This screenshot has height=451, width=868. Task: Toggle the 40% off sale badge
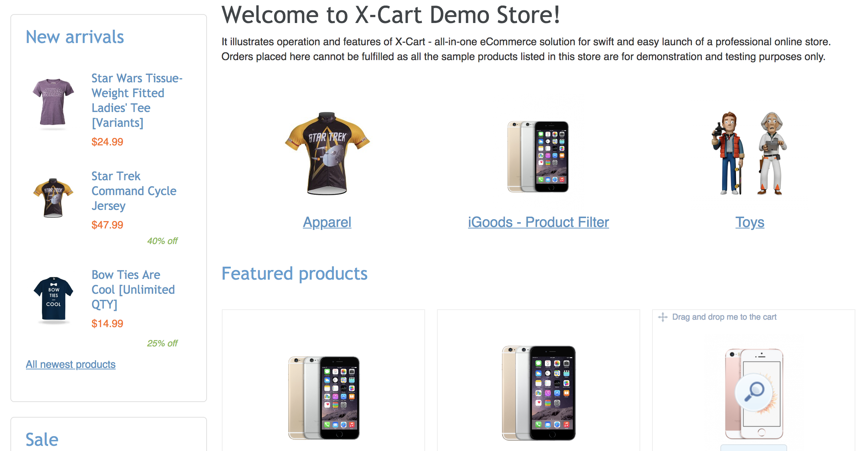point(162,241)
